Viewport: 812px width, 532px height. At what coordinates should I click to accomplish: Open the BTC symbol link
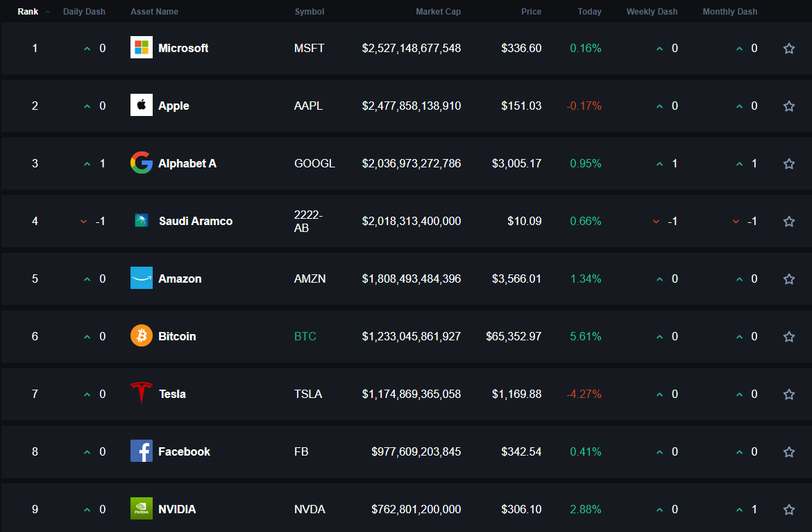click(305, 336)
